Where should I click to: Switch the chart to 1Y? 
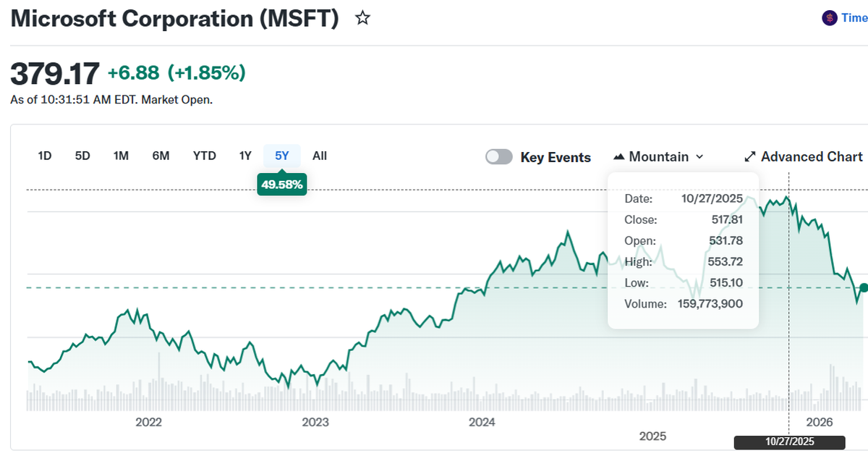coord(245,156)
